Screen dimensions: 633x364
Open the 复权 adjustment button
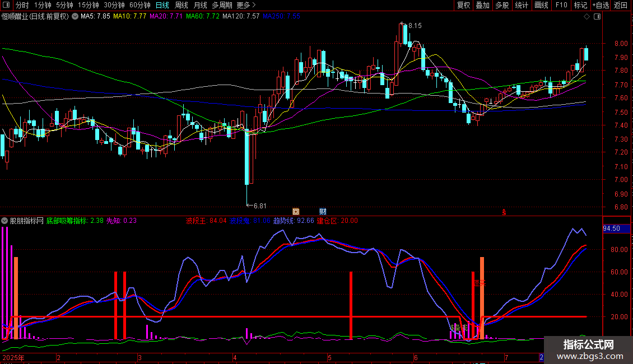(x=463, y=5)
